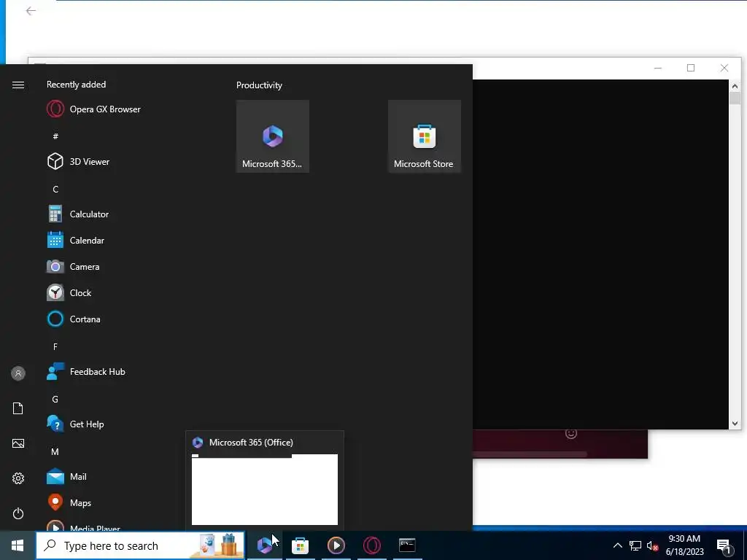The image size is (747, 560).
Task: Open the notification action center
Action: (724, 546)
